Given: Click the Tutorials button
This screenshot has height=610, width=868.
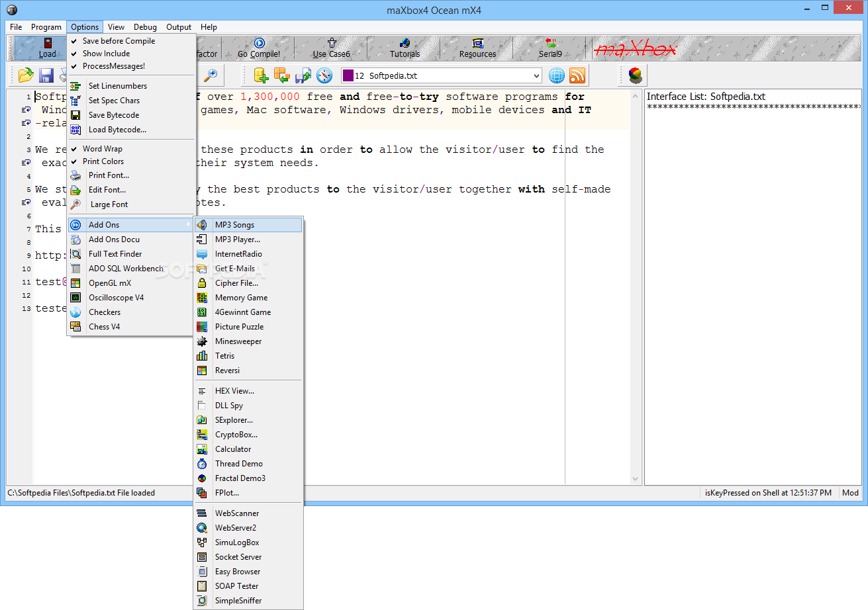Looking at the screenshot, I should tap(405, 48).
